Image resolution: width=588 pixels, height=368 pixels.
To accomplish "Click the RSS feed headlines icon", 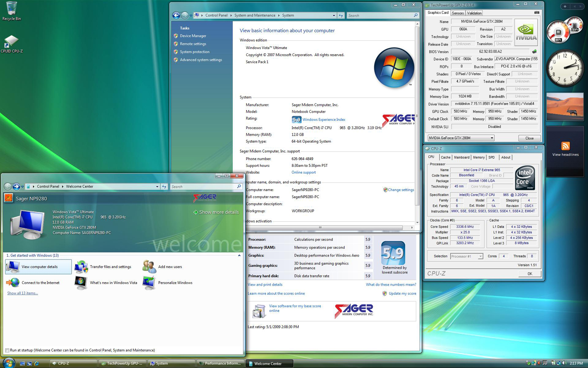I will (x=565, y=146).
